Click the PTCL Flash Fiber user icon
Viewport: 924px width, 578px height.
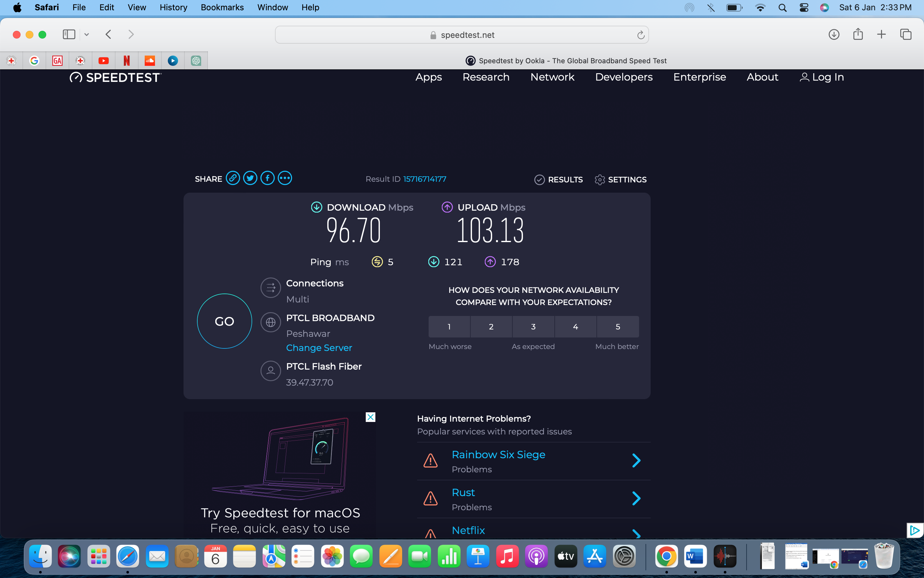[x=271, y=371]
